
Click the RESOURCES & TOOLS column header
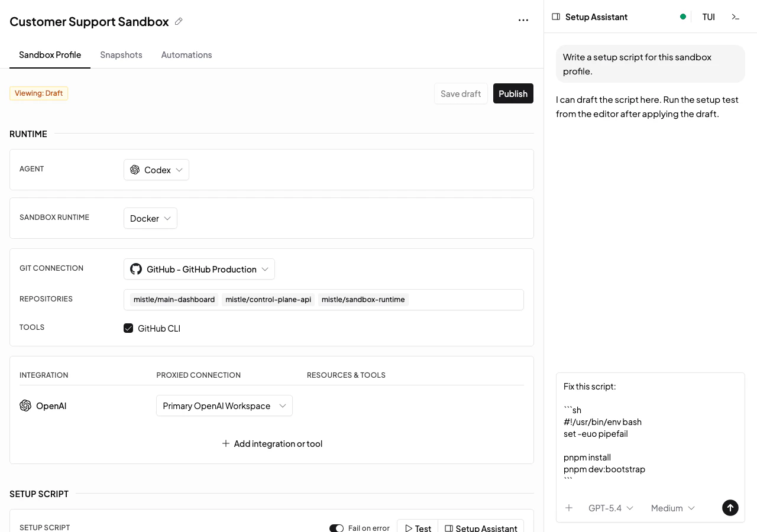346,375
